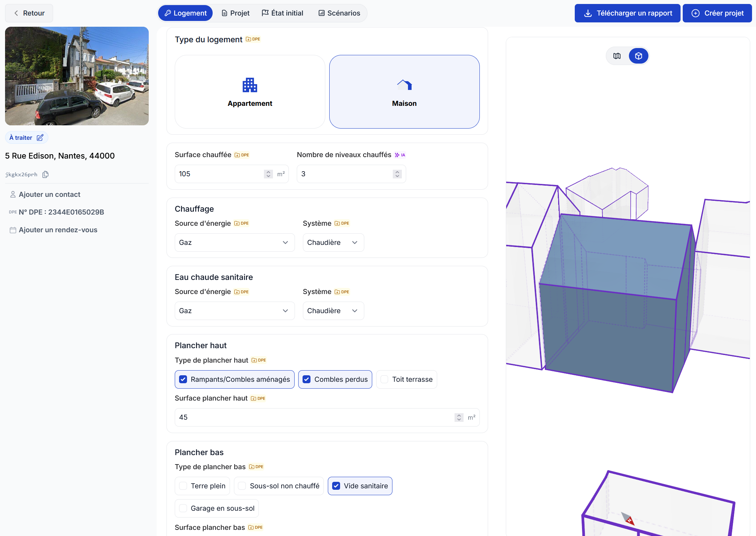
Task: Click the Surface chauffée stepper arrows
Action: click(268, 174)
